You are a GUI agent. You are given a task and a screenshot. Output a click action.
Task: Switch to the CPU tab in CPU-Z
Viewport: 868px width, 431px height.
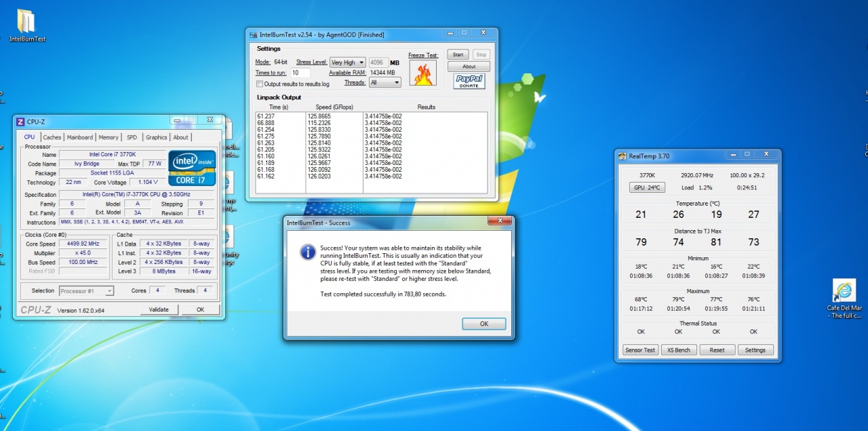[29, 137]
